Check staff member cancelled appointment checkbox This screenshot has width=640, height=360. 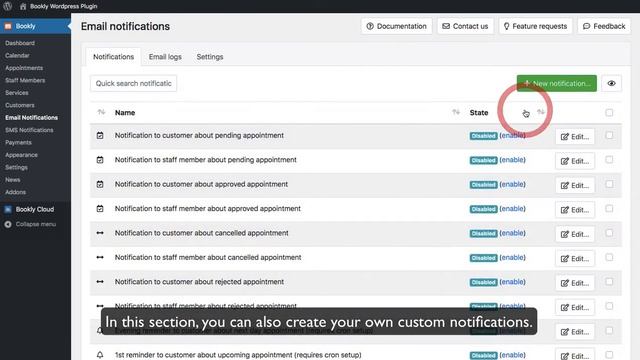click(609, 258)
